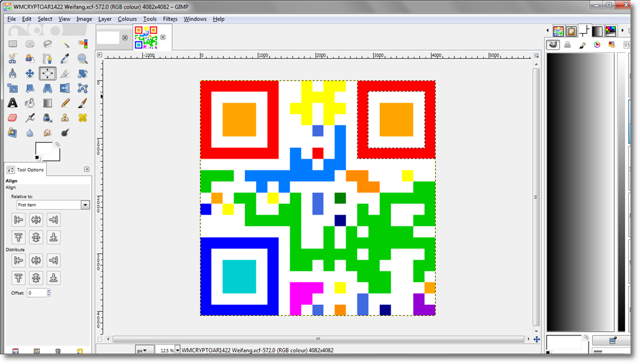
Task: Select the Crop tool
Action: (x=65, y=73)
